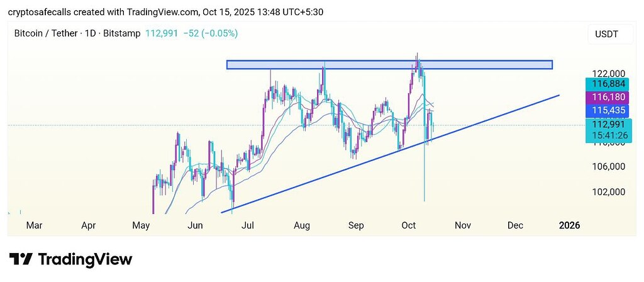The width and height of the screenshot is (644, 282).
Task: Click the teal 116,884 price label
Action: tap(606, 84)
